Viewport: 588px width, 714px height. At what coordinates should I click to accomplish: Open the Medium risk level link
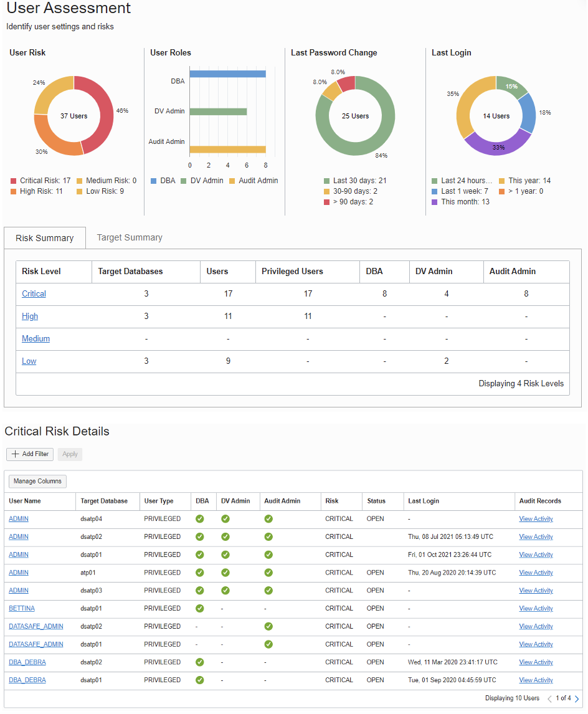[x=36, y=338]
